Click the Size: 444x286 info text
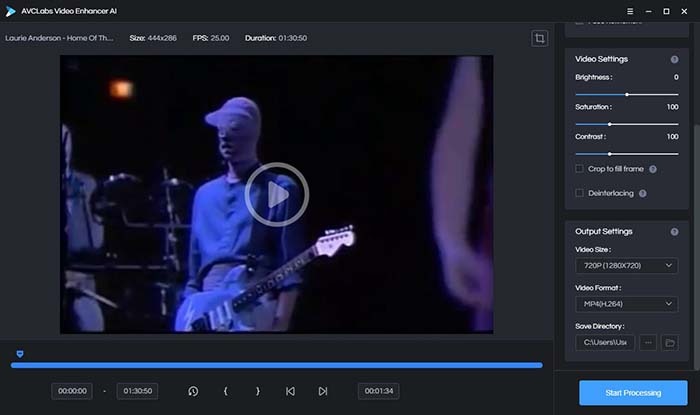Screen dimensions: 700x415 pos(153,38)
